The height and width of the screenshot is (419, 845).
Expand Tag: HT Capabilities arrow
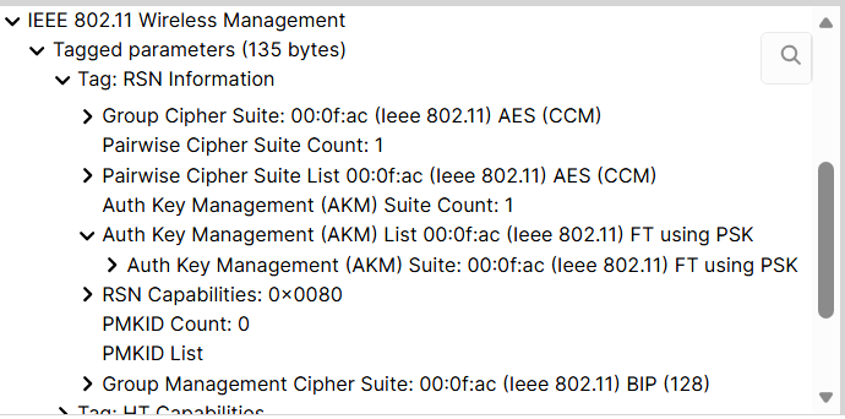[63, 411]
